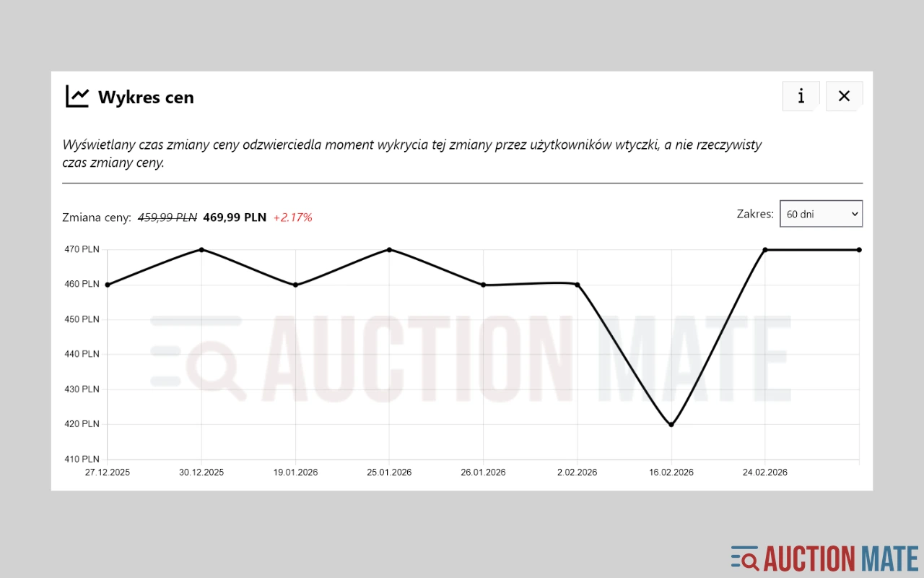The height and width of the screenshot is (578, 924).
Task: Click the red +2.17% change label
Action: pos(292,217)
